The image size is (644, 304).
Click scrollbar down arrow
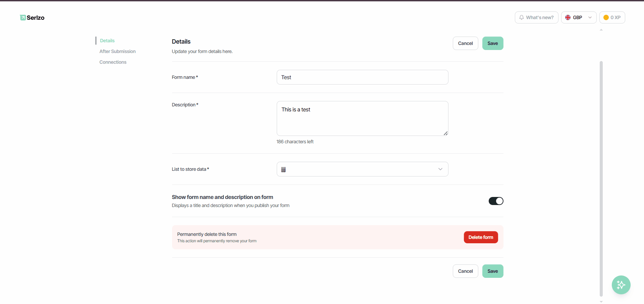pyautogui.click(x=601, y=301)
